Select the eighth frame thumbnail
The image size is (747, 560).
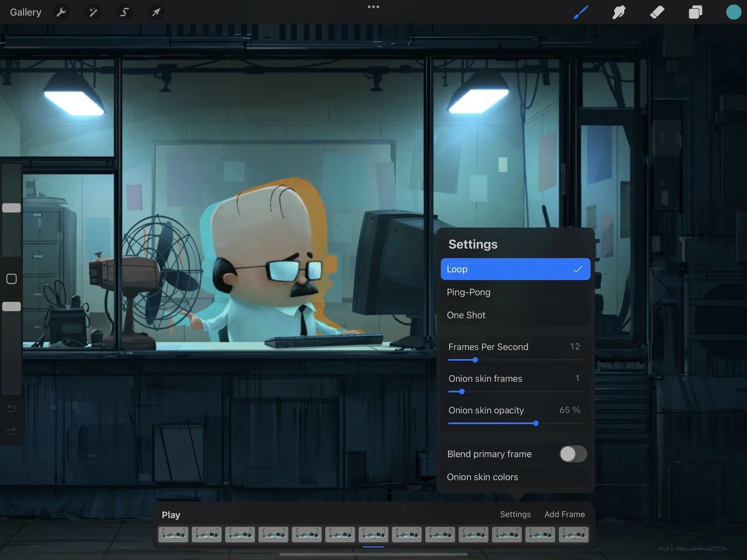(x=407, y=534)
